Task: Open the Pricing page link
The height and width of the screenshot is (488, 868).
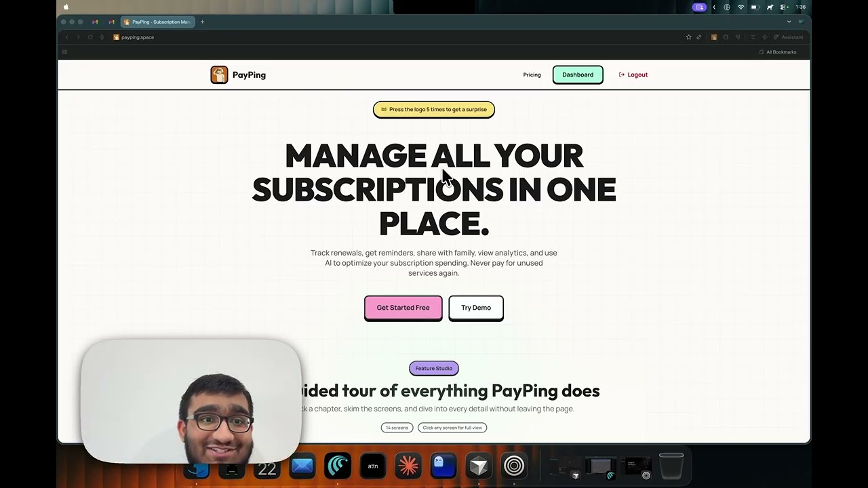Action: click(x=532, y=75)
